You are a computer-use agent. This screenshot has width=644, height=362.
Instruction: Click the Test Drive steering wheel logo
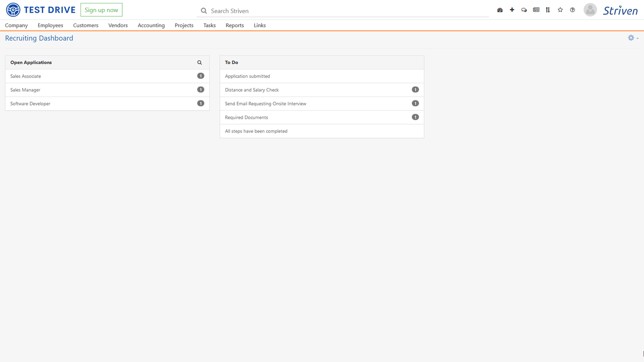pos(13,10)
